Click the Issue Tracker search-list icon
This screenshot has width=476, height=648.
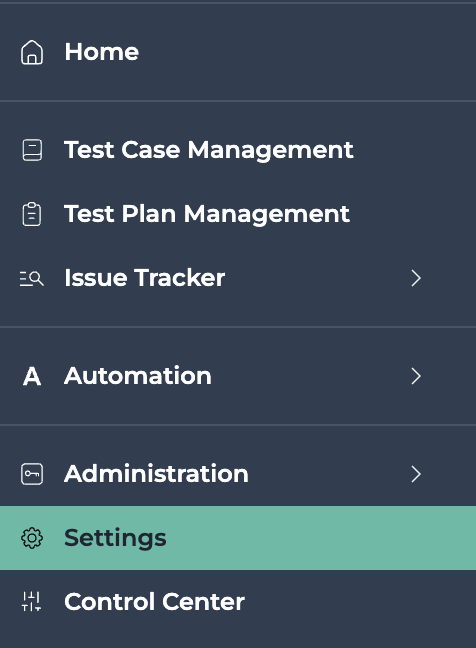coord(32,279)
